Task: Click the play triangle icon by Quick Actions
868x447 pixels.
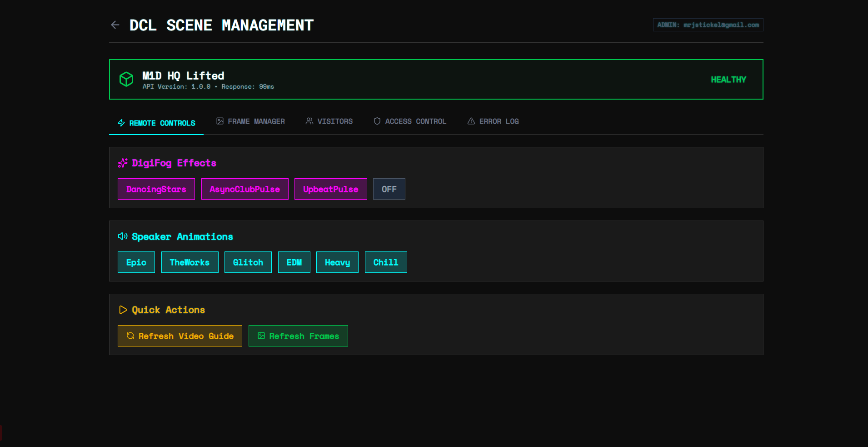Action: tap(123, 310)
